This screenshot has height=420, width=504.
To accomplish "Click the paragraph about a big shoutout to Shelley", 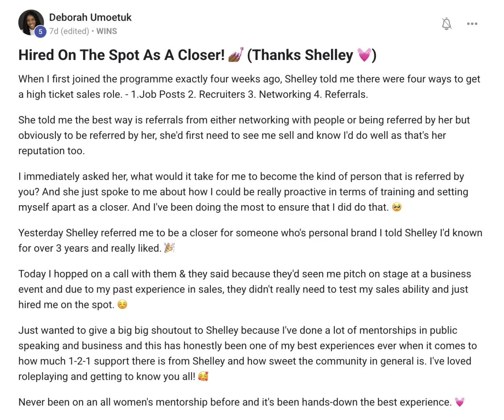I will click(x=248, y=353).
